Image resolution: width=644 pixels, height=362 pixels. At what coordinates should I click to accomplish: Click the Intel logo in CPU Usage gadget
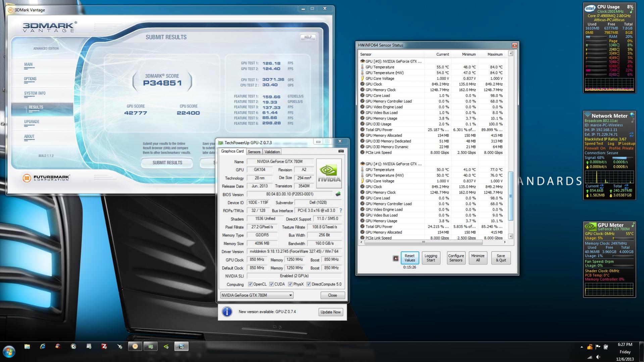pos(590,8)
